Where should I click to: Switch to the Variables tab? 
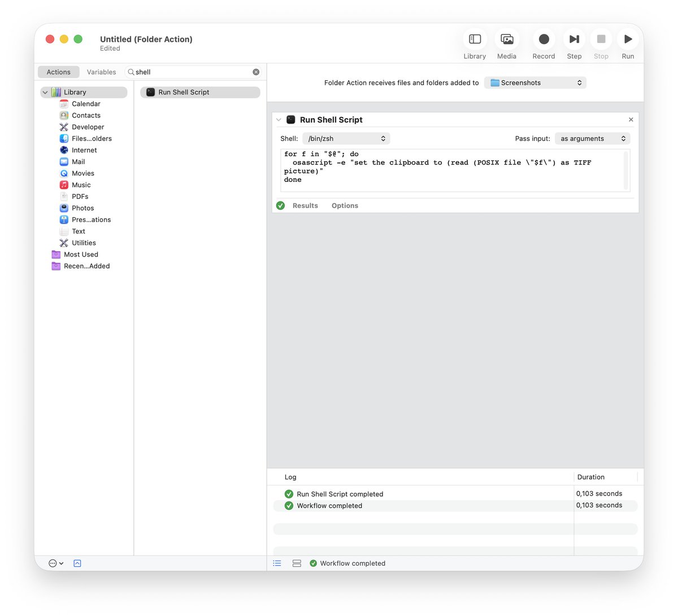click(101, 72)
